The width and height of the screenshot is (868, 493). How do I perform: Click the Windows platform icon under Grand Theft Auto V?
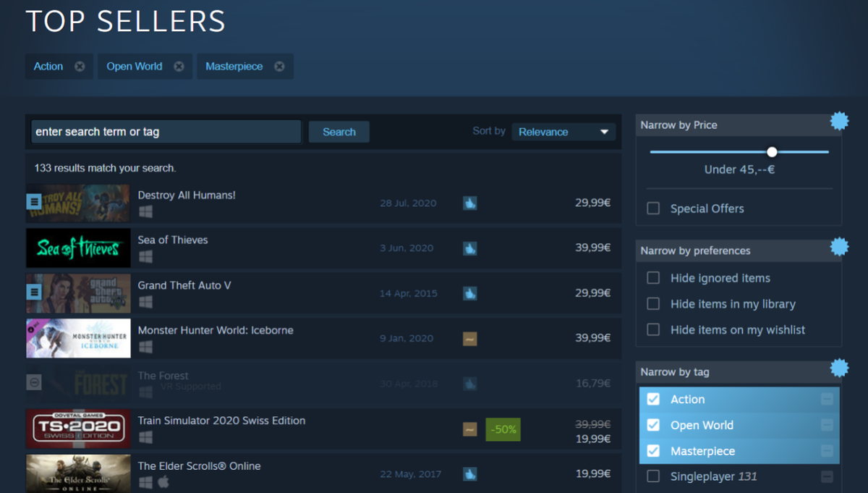click(x=145, y=302)
